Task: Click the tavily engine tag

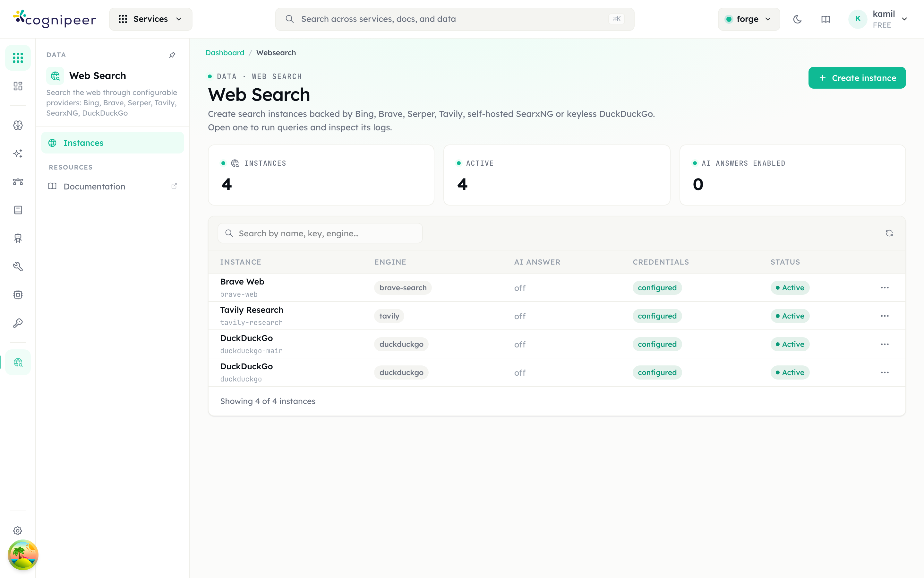Action: 389,316
